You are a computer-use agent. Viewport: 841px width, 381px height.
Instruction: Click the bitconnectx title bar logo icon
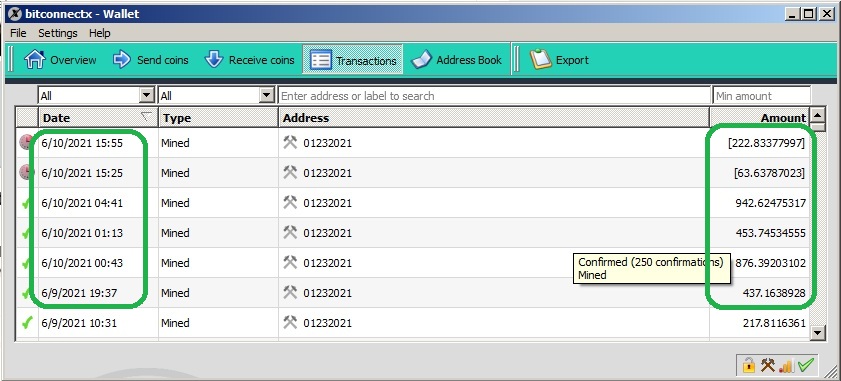click(x=15, y=14)
